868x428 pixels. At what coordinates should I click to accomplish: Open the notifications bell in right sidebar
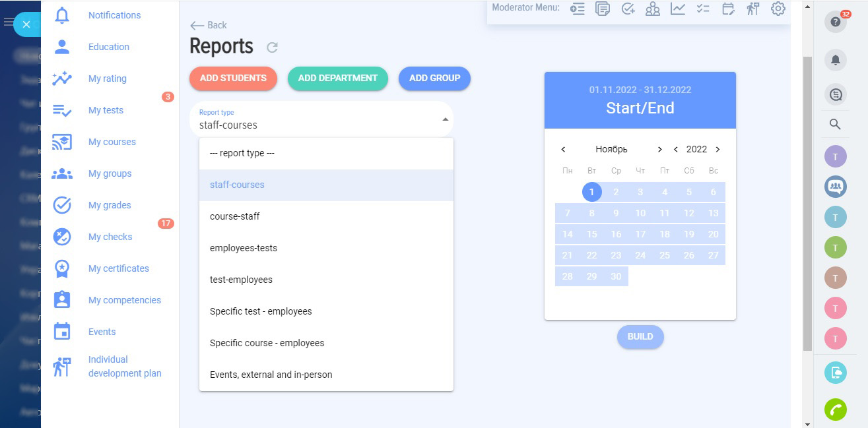pos(836,60)
